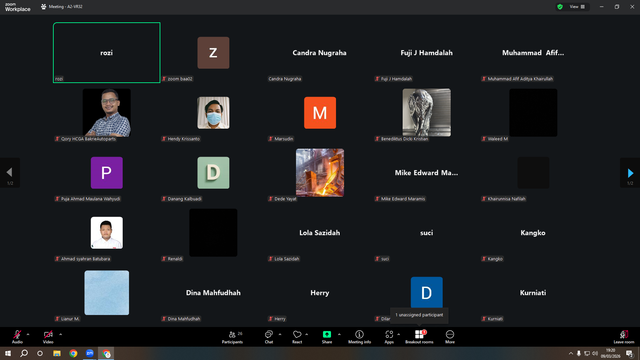Click Leave room button

point(624,337)
